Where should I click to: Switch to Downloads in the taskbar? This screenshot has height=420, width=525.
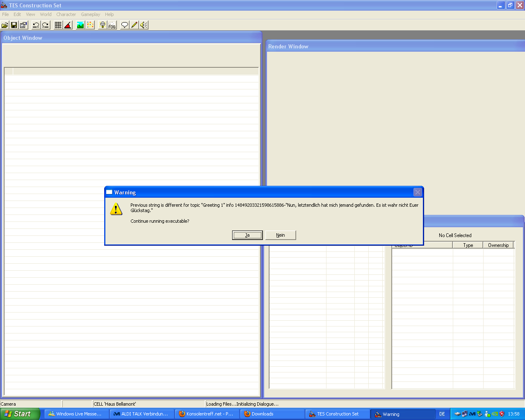coord(272,414)
